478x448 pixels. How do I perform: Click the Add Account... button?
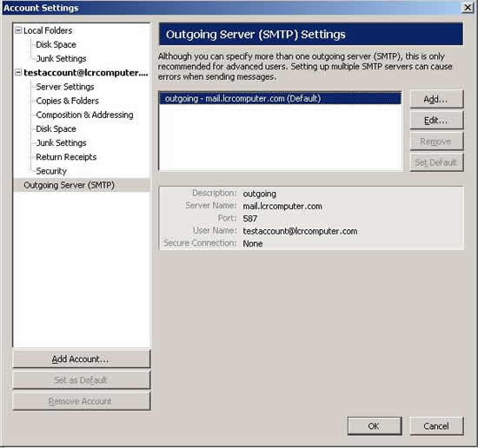point(82,359)
